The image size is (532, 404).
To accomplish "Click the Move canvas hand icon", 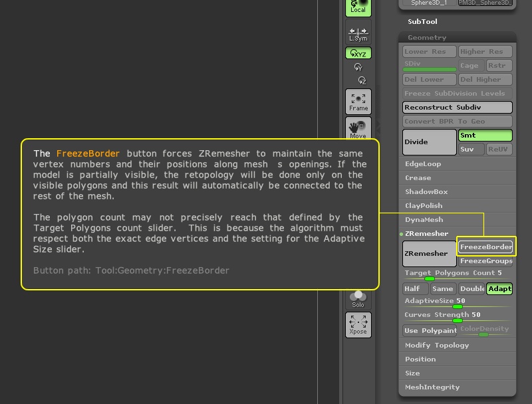I will coord(358,128).
